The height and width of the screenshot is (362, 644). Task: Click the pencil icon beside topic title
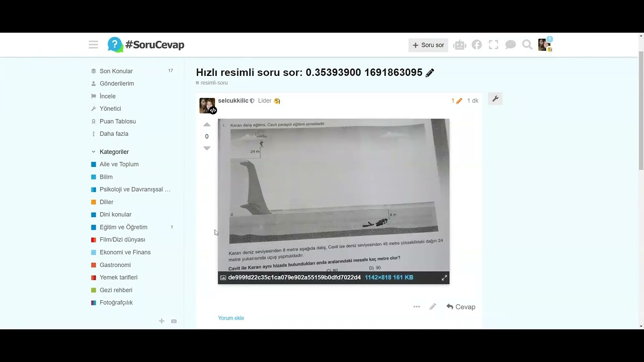[430, 73]
